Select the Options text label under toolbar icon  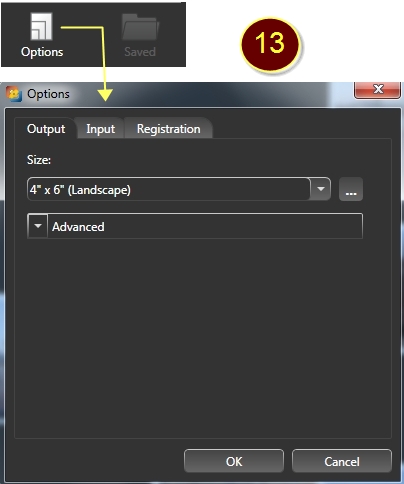(42, 52)
